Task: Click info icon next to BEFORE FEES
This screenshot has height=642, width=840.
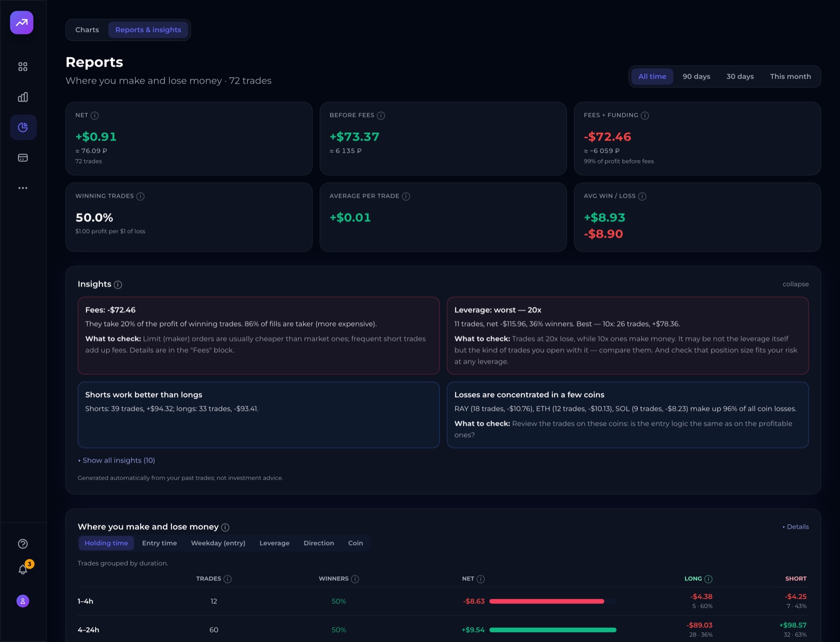Action: [381, 116]
